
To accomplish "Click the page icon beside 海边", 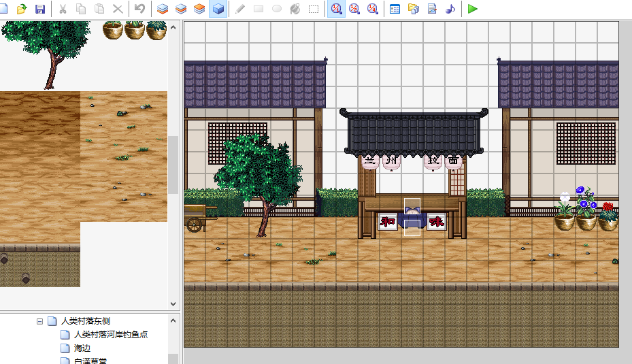I will [65, 348].
